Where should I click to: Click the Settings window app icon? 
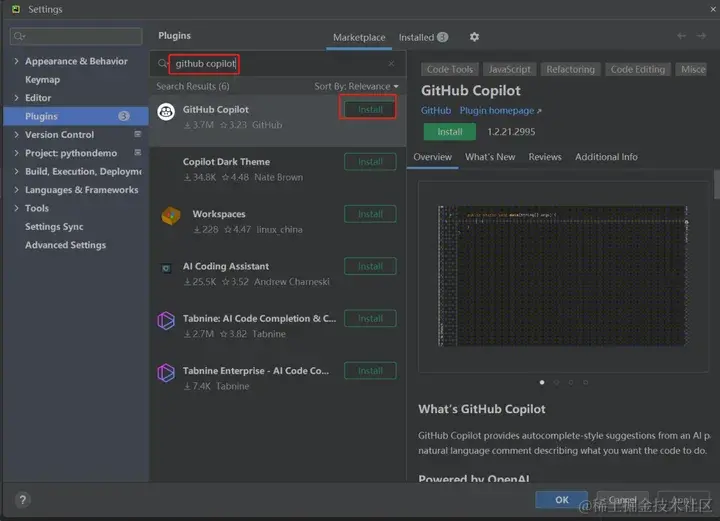[16, 9]
